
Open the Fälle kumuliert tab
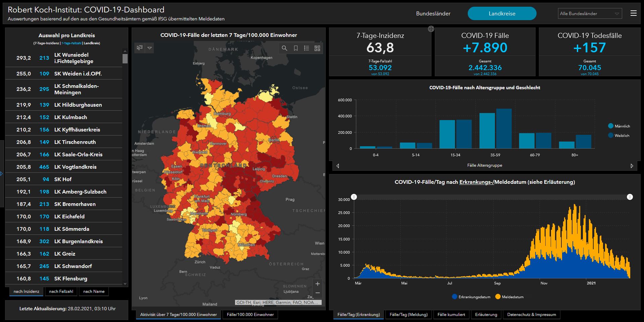451,315
